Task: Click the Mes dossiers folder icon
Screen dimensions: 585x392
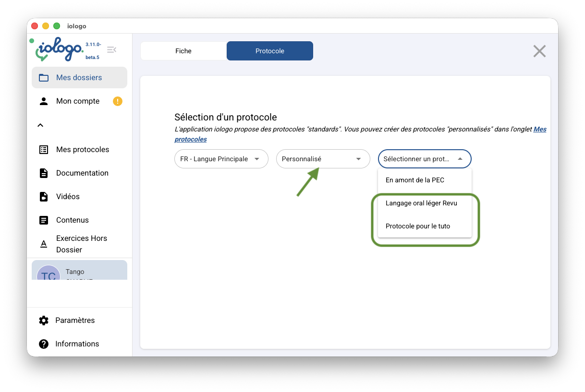Action: [44, 78]
